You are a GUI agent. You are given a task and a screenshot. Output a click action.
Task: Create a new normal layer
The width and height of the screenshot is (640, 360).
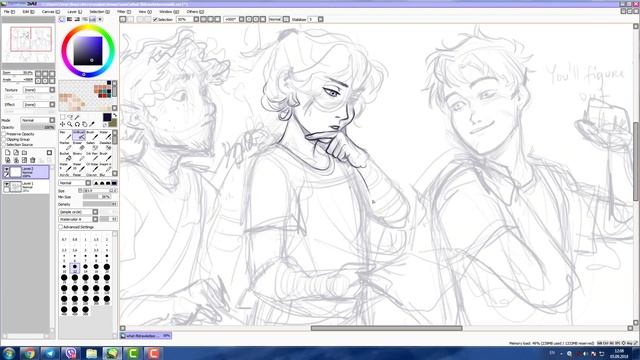[x=7, y=152]
